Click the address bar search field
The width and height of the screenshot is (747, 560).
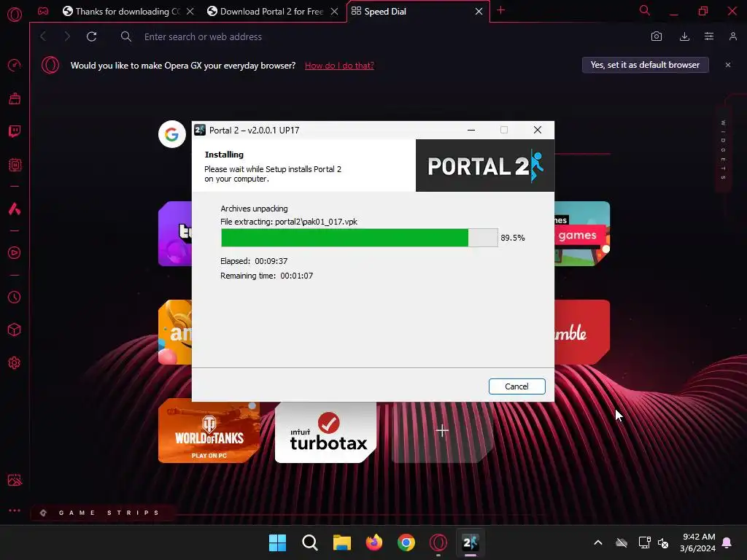[381, 36]
